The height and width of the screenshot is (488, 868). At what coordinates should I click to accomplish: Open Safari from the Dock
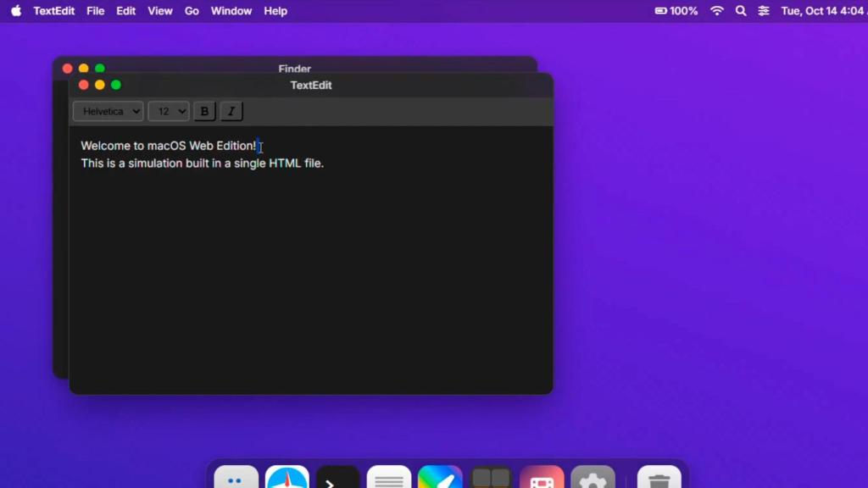pos(287,477)
